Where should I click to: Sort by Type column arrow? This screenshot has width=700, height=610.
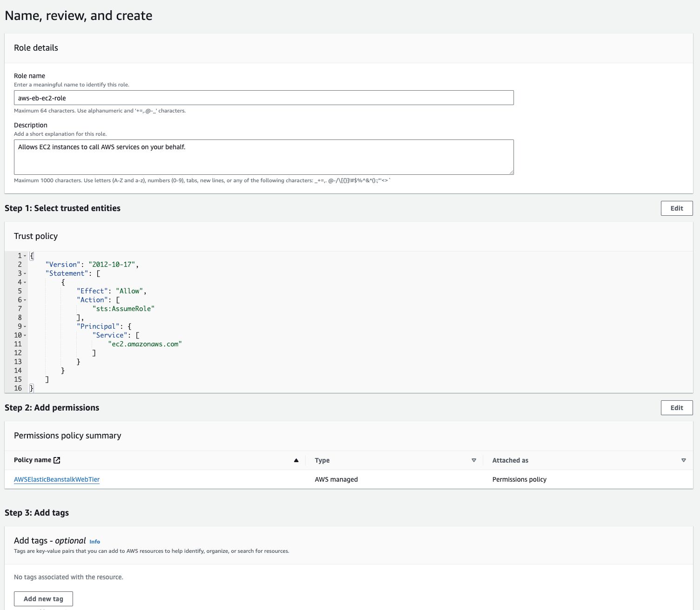(x=474, y=460)
